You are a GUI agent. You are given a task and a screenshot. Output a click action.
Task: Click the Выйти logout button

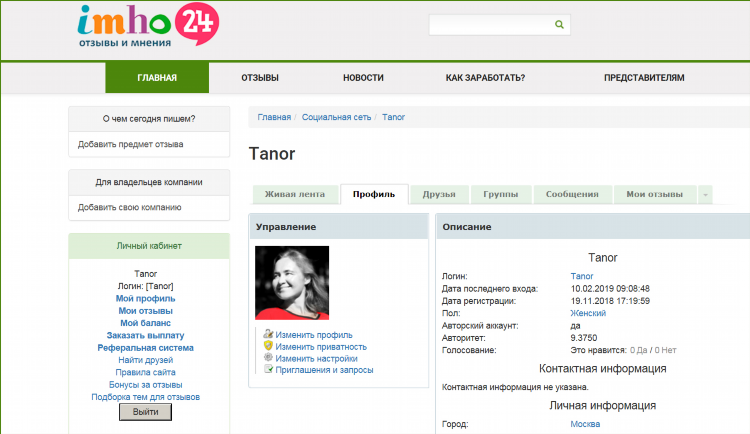[145, 412]
